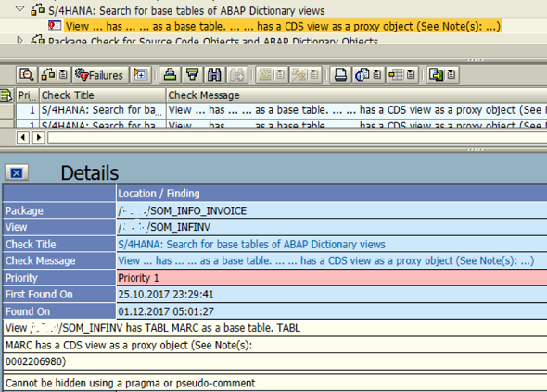Open the dropdown next to the Views icon
The image size is (547, 392).
[377, 75]
